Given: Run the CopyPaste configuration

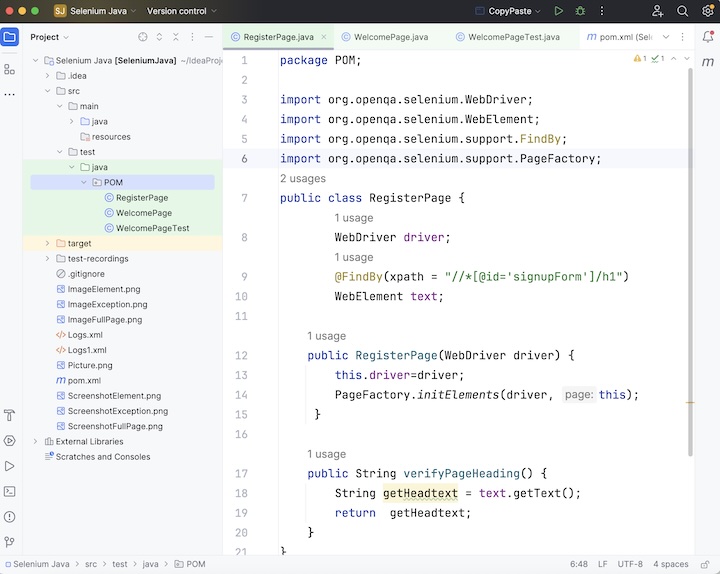Looking at the screenshot, I should (558, 11).
